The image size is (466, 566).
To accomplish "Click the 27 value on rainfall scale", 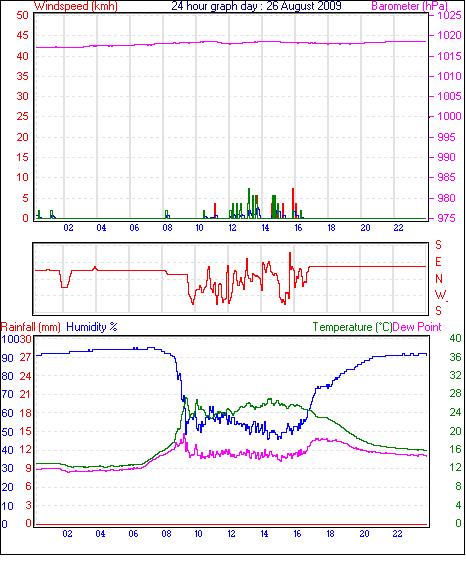I will 25,357.
